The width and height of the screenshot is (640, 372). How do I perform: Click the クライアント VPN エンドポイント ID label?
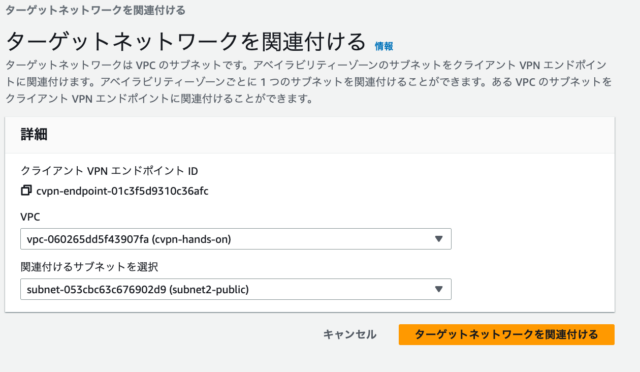tap(109, 171)
